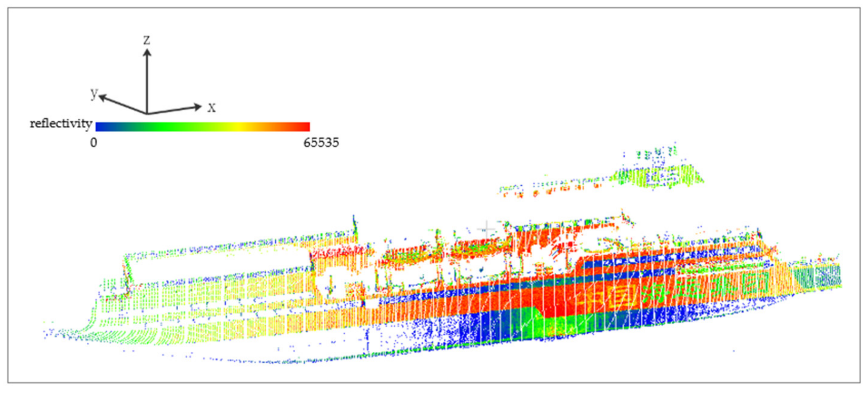Click the tall mast at ship's midsection
868x396 pixels.
(354, 225)
